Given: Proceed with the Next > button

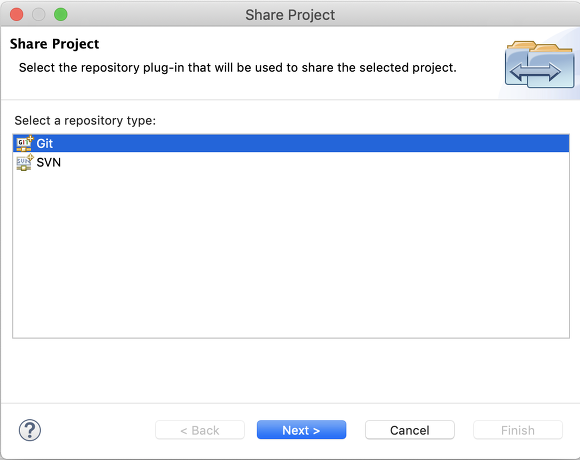Looking at the screenshot, I should 301,430.
